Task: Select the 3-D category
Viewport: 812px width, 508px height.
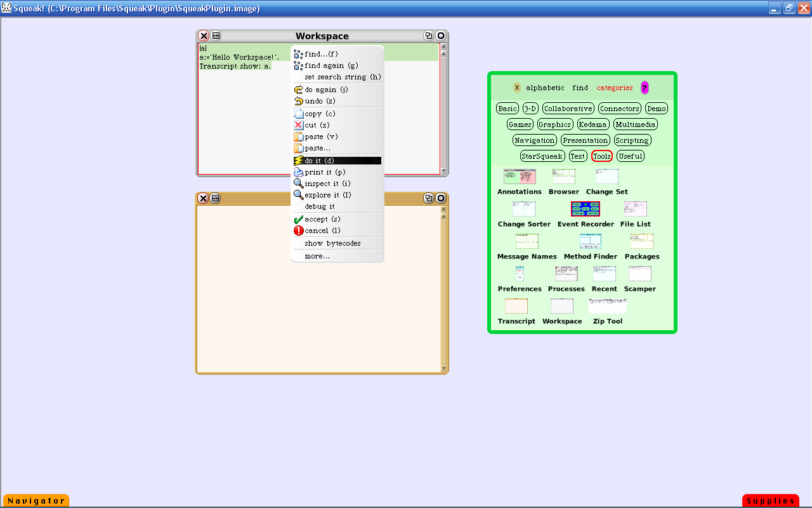Action: tap(530, 109)
